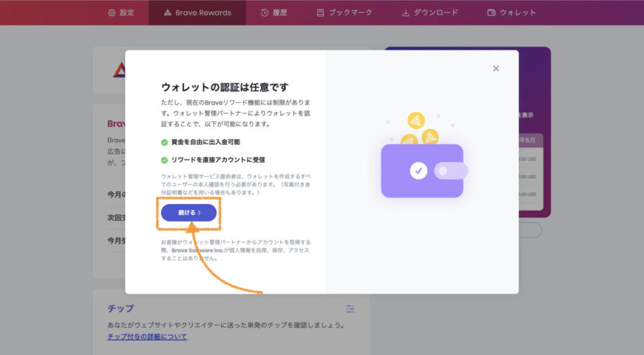Click the download arrow icon
The width and height of the screenshot is (644, 355).
(406, 13)
